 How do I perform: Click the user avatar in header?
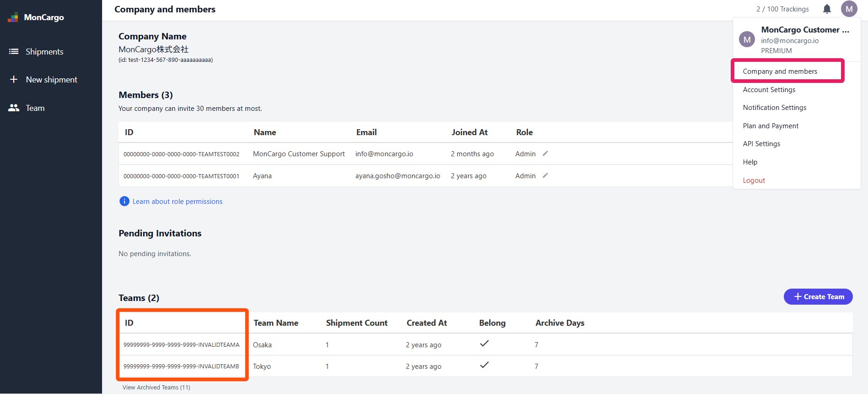click(849, 9)
